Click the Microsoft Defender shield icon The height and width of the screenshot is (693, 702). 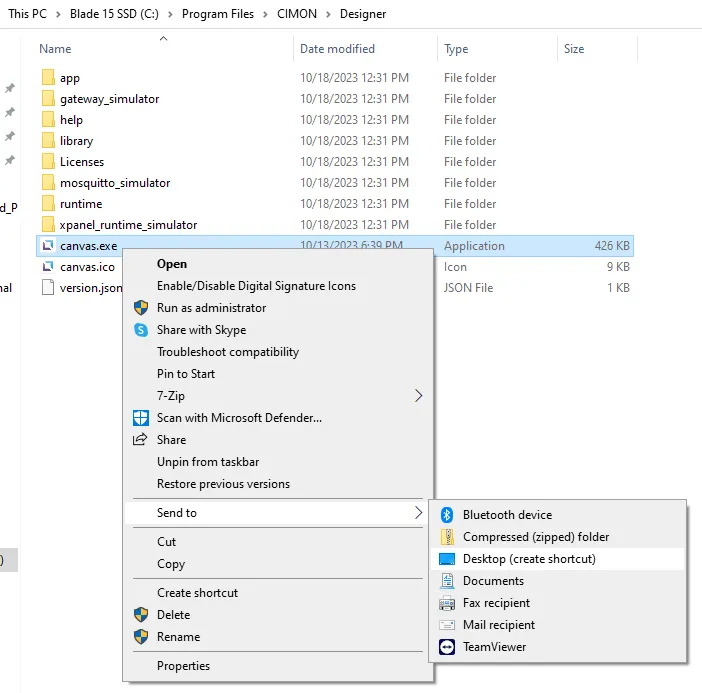click(141, 418)
